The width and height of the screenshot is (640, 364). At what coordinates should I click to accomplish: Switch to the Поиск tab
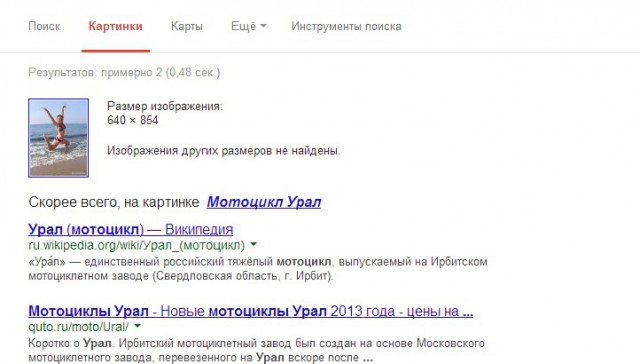tap(44, 27)
